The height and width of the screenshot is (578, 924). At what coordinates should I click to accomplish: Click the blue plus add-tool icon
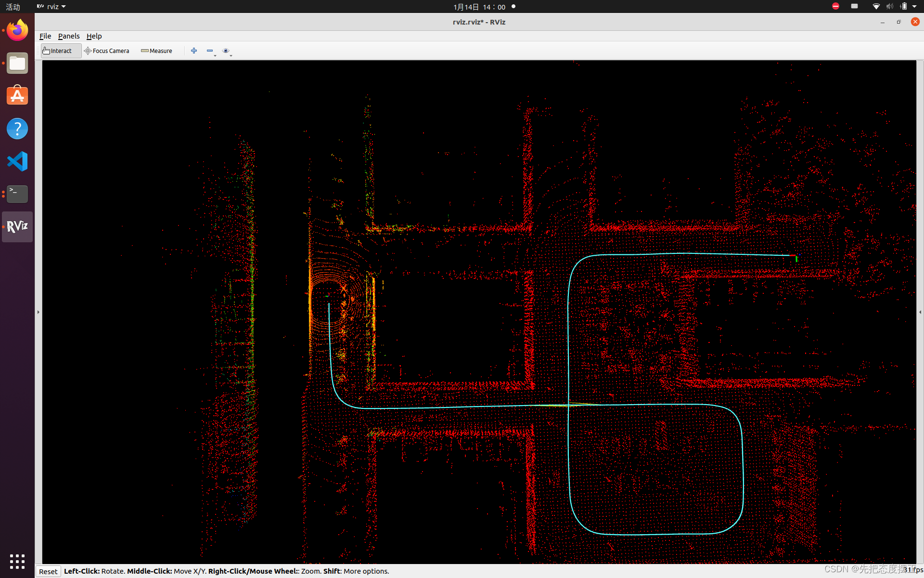[x=194, y=51]
